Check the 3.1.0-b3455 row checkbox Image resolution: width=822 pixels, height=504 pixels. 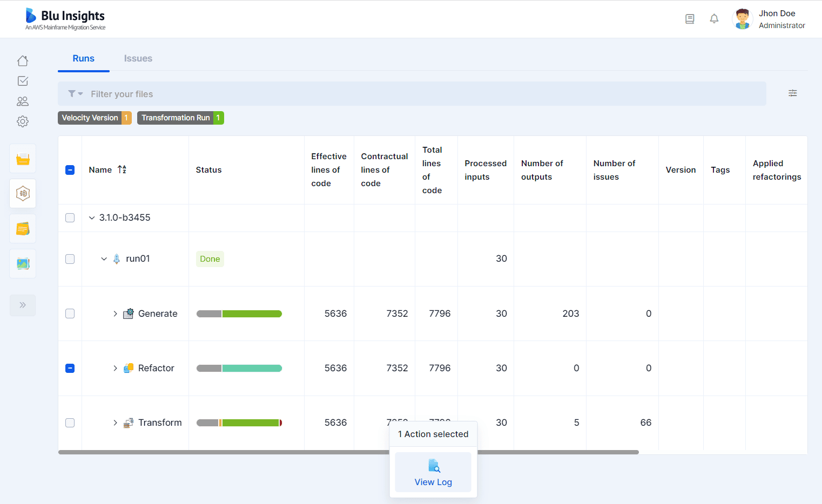pos(70,218)
